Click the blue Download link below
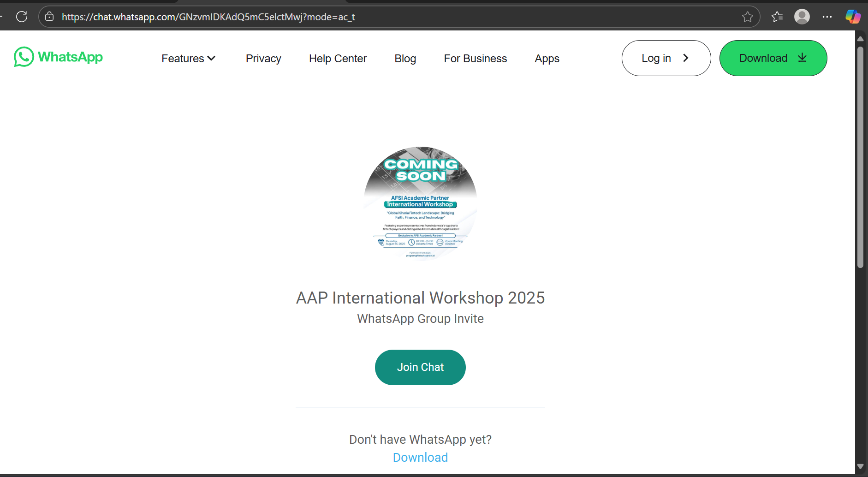 tap(420, 457)
